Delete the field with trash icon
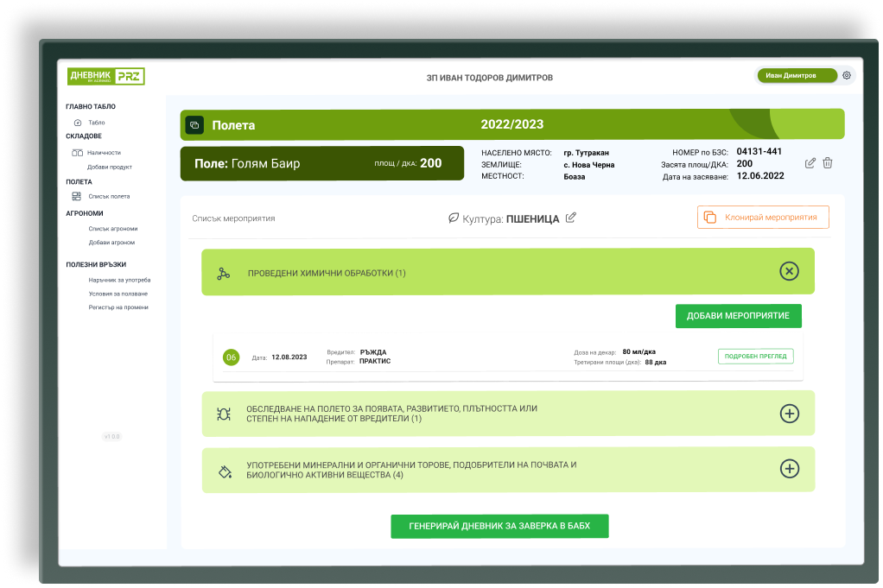This screenshot has width=883, height=588. click(827, 163)
